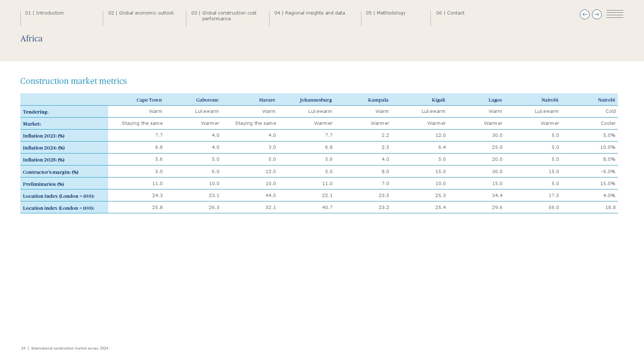Click the Tendering row label
This screenshot has width=644, height=360.
pos(36,112)
